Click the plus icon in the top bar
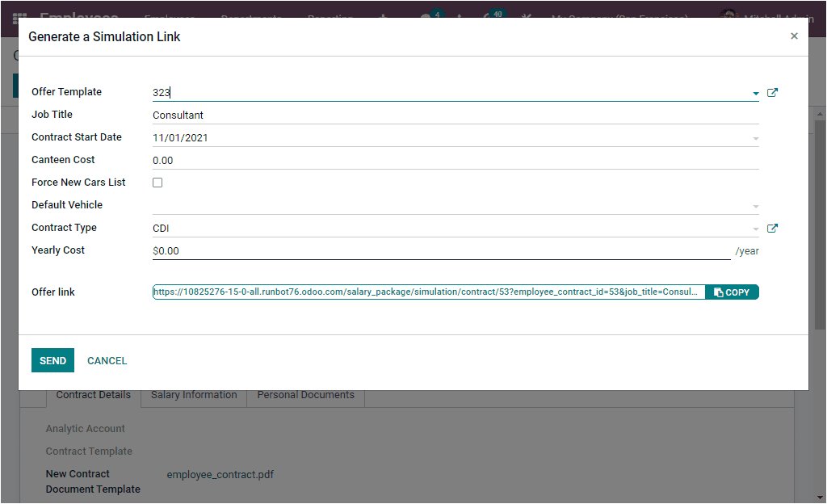This screenshot has height=504, width=827. pyautogui.click(x=382, y=16)
